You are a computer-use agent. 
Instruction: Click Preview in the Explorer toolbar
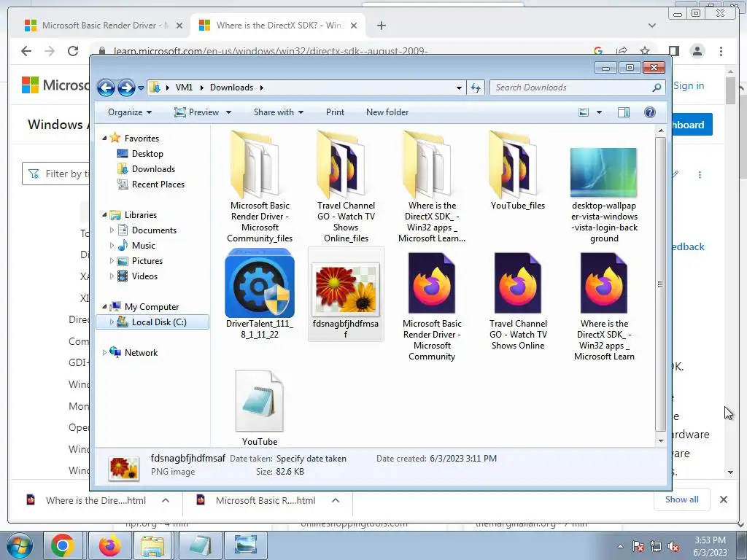[x=196, y=112]
